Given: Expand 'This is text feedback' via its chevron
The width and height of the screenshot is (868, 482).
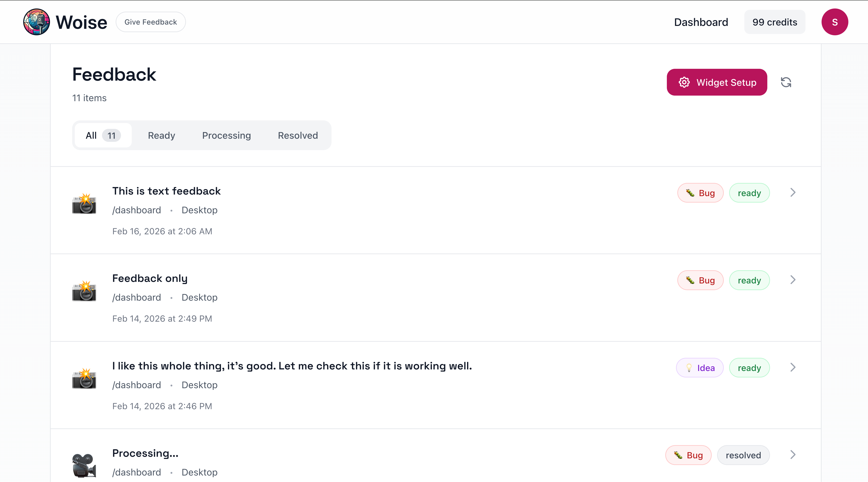Looking at the screenshot, I should (793, 193).
